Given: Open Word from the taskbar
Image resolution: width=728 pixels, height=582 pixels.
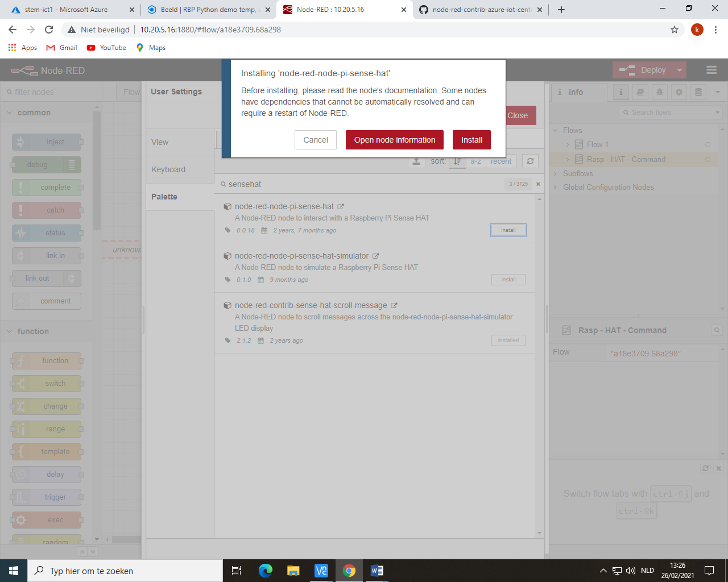Looking at the screenshot, I should (377, 571).
